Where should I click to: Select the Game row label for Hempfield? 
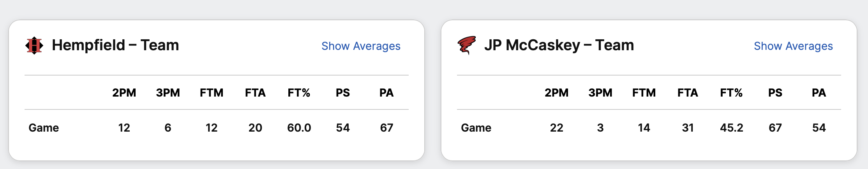44,128
